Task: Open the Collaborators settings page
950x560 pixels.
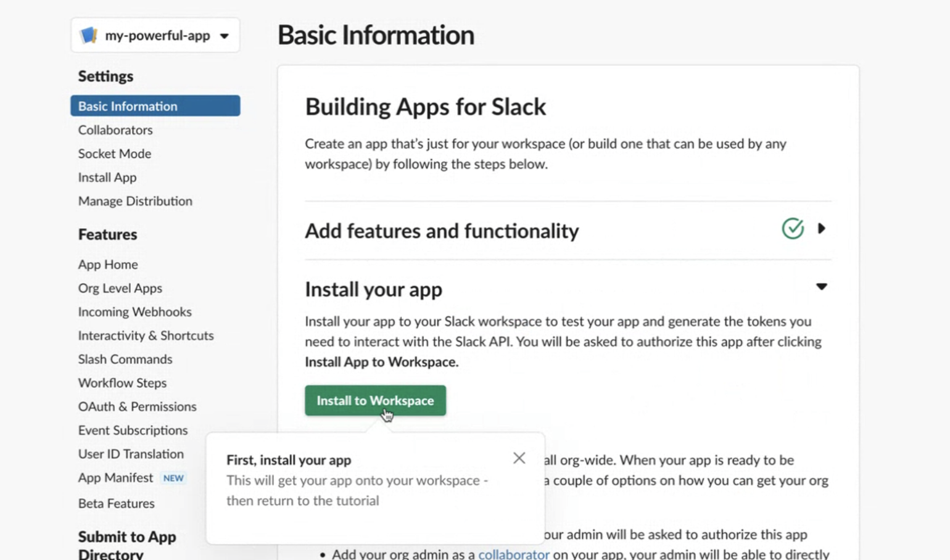Action: 115,130
